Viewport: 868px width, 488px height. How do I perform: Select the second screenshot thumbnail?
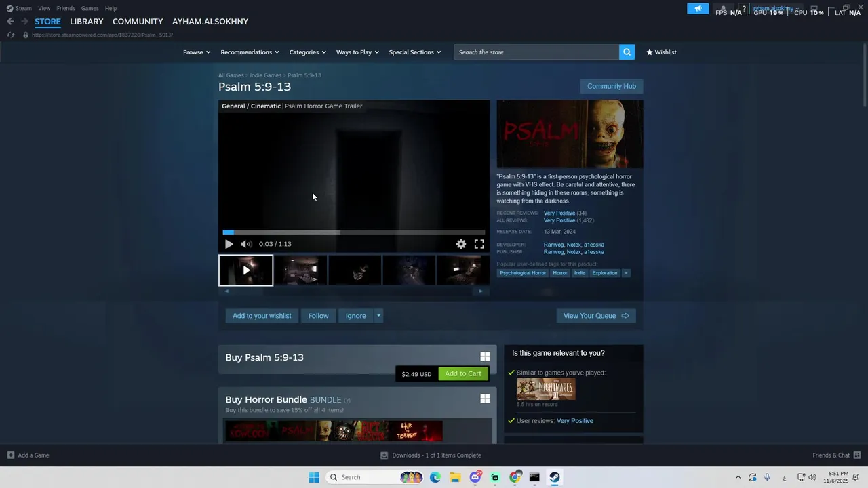300,270
